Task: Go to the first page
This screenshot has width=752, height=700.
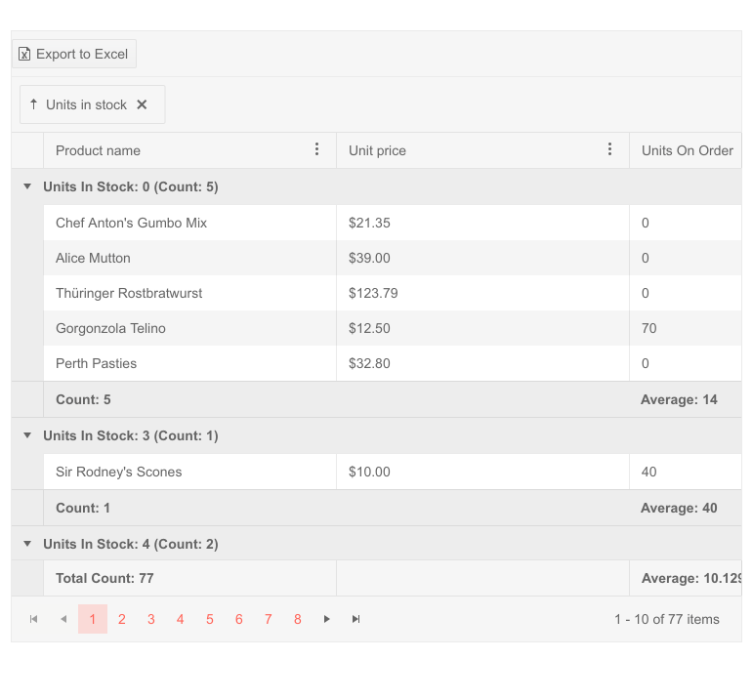Action: click(34, 619)
